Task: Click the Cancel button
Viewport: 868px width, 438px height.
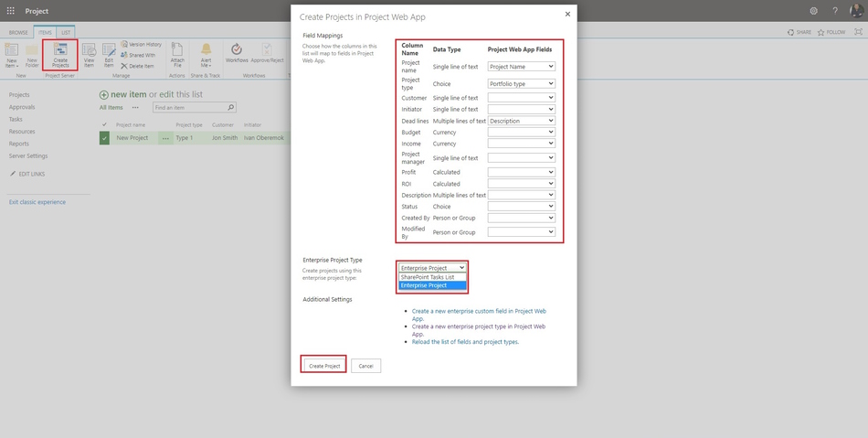Action: (365, 366)
